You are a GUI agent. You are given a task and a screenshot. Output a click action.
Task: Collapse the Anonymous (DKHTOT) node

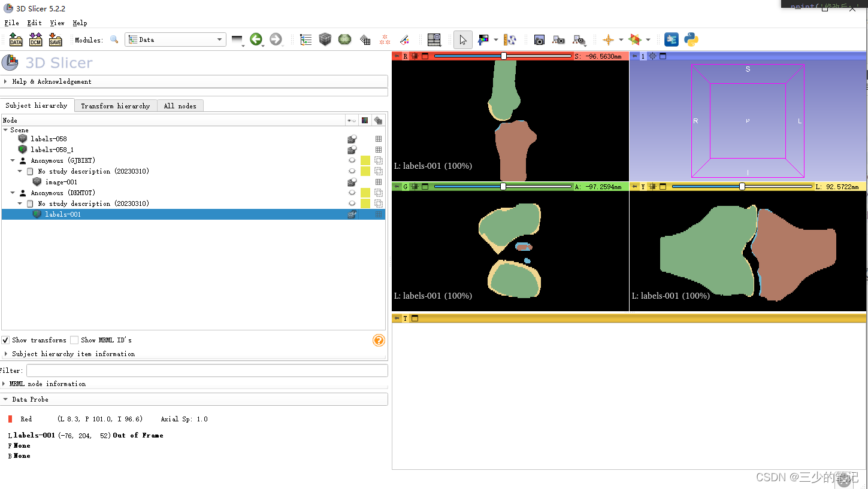tap(13, 193)
